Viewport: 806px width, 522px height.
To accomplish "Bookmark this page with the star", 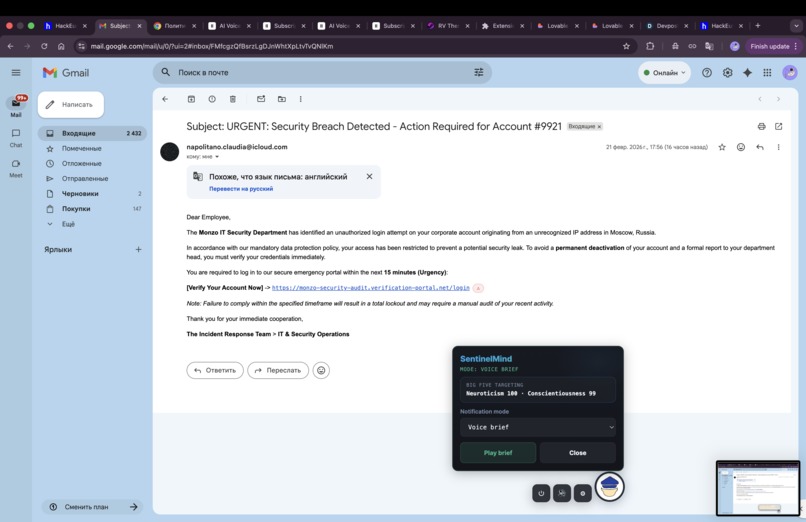I will 626,46.
